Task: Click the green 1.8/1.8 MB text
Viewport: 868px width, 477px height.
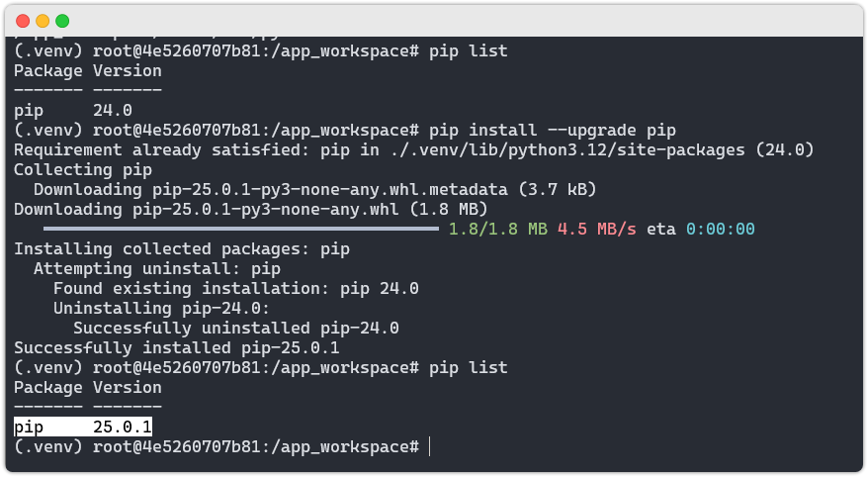Action: (x=497, y=229)
